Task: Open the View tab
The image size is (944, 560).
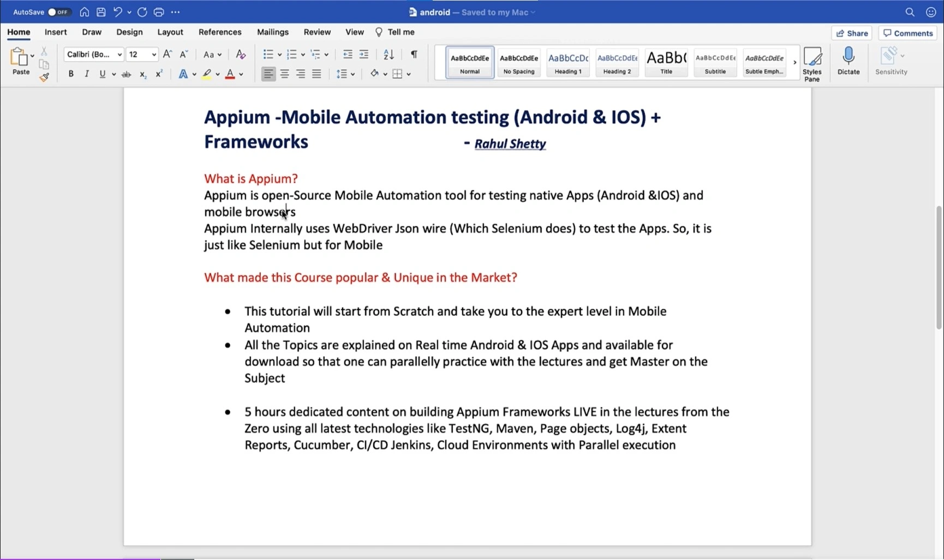Action: click(x=355, y=32)
